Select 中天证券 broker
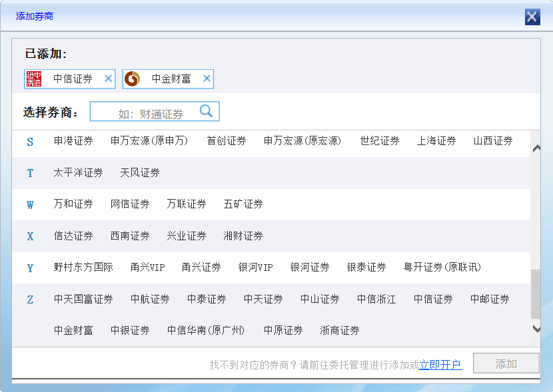The height and width of the screenshot is (392, 553). coord(263,299)
